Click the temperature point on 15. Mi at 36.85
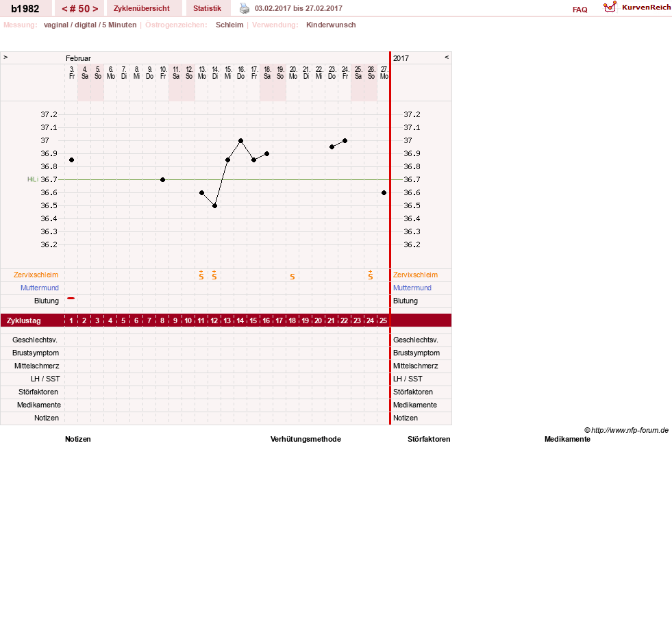 pyautogui.click(x=227, y=160)
